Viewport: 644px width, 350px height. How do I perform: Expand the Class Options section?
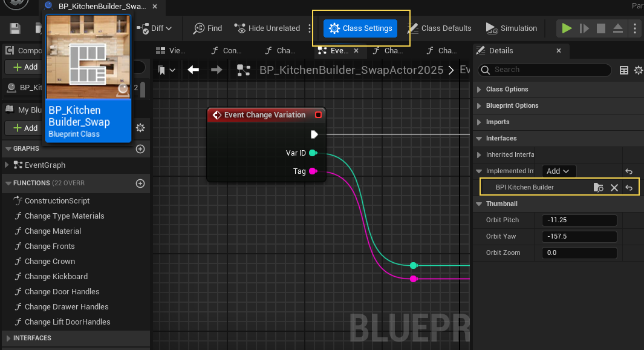tap(507, 89)
